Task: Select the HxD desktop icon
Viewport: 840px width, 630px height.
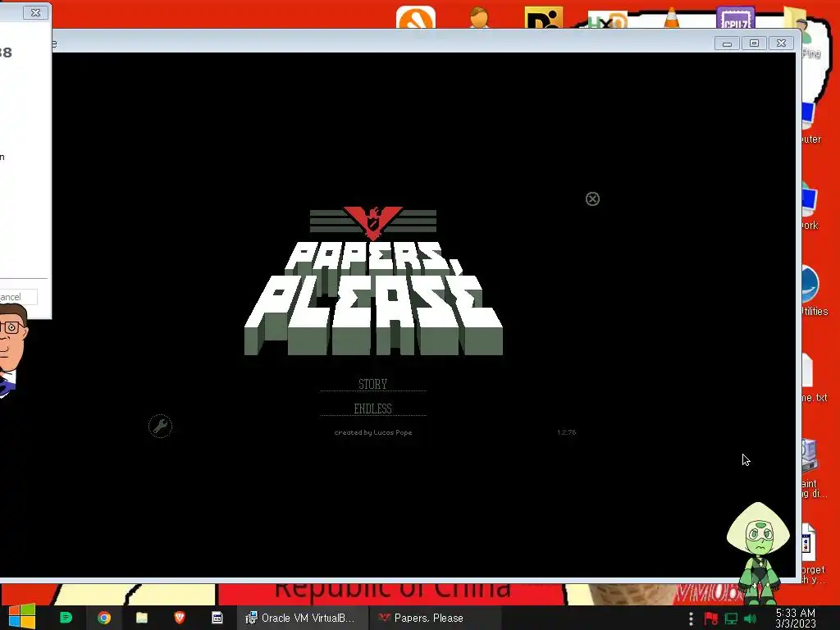Action: point(607,21)
